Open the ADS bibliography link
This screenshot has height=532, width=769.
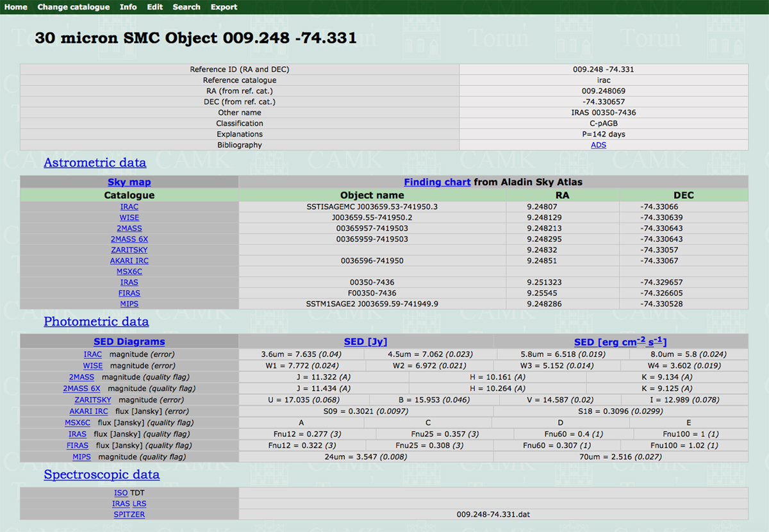click(599, 145)
